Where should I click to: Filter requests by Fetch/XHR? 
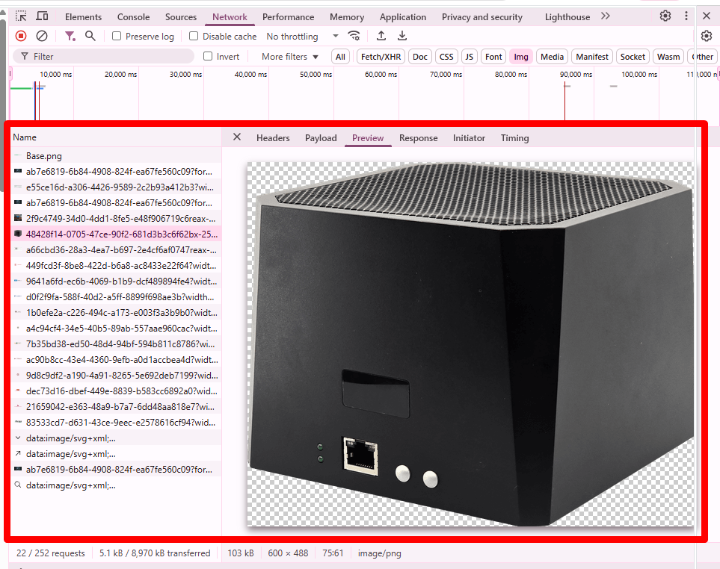[x=381, y=56]
